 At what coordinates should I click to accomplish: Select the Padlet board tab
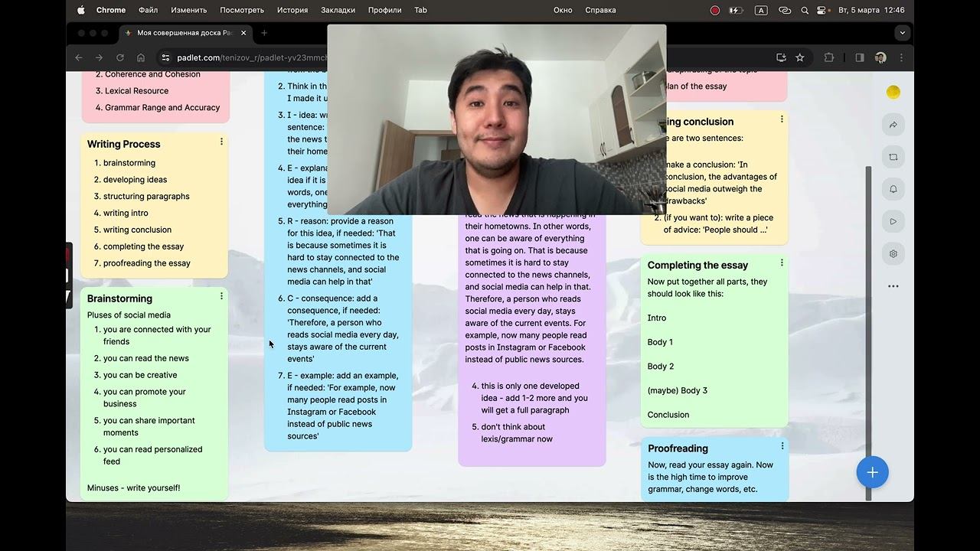pos(187,33)
